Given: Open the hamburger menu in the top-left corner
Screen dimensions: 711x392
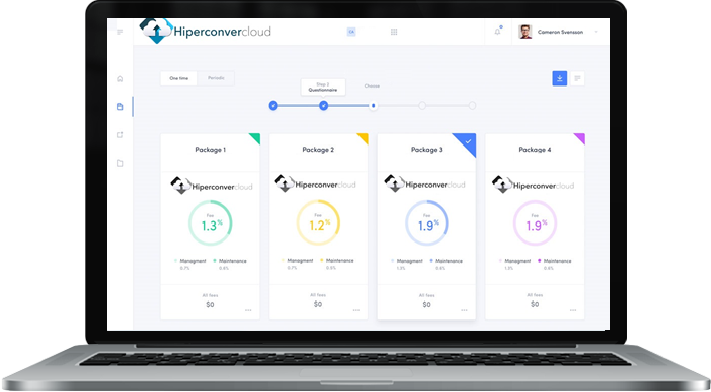Looking at the screenshot, I should pyautogui.click(x=120, y=32).
